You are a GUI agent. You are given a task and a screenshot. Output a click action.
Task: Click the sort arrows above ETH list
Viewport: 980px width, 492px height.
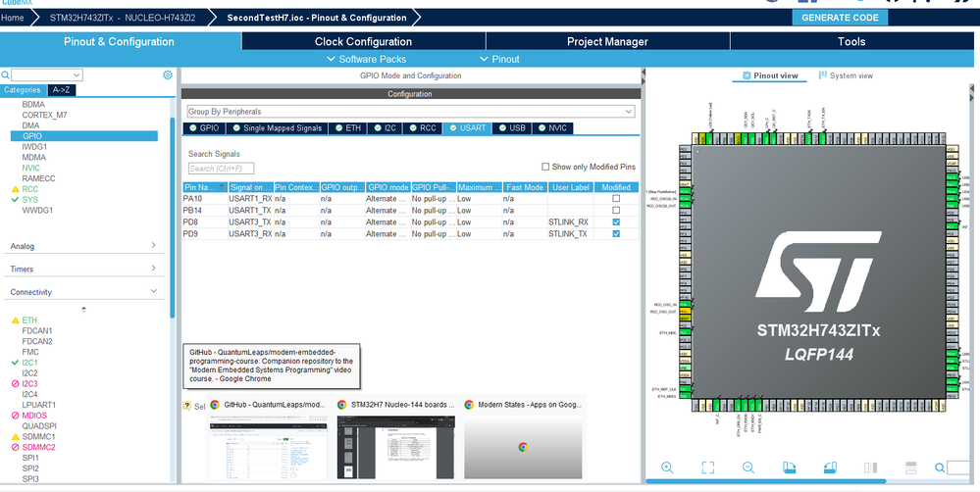83,310
